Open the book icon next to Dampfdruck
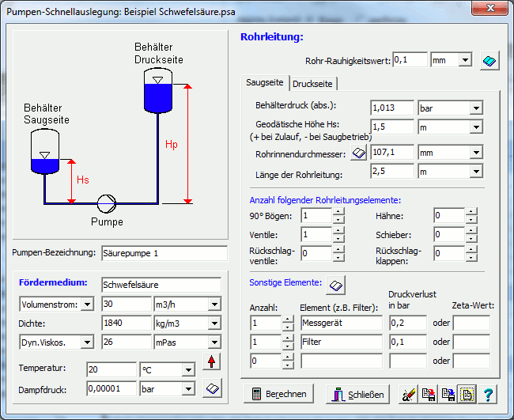 (x=211, y=388)
